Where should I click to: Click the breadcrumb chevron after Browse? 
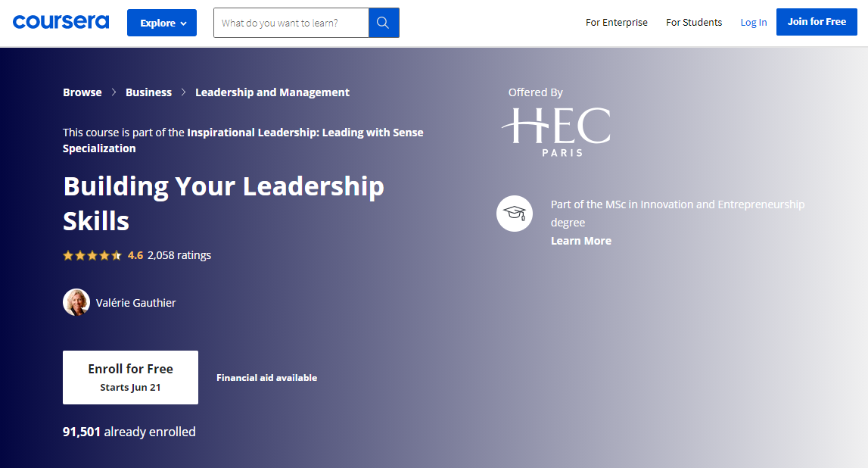pos(114,92)
